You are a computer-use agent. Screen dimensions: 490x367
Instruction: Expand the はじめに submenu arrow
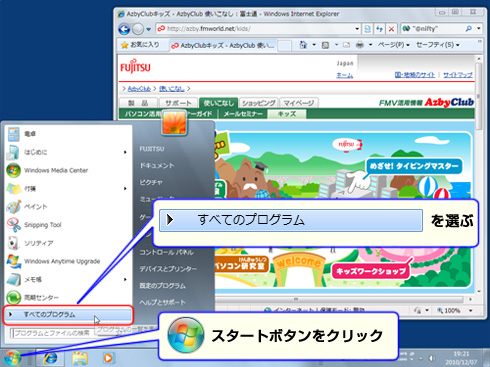point(125,152)
